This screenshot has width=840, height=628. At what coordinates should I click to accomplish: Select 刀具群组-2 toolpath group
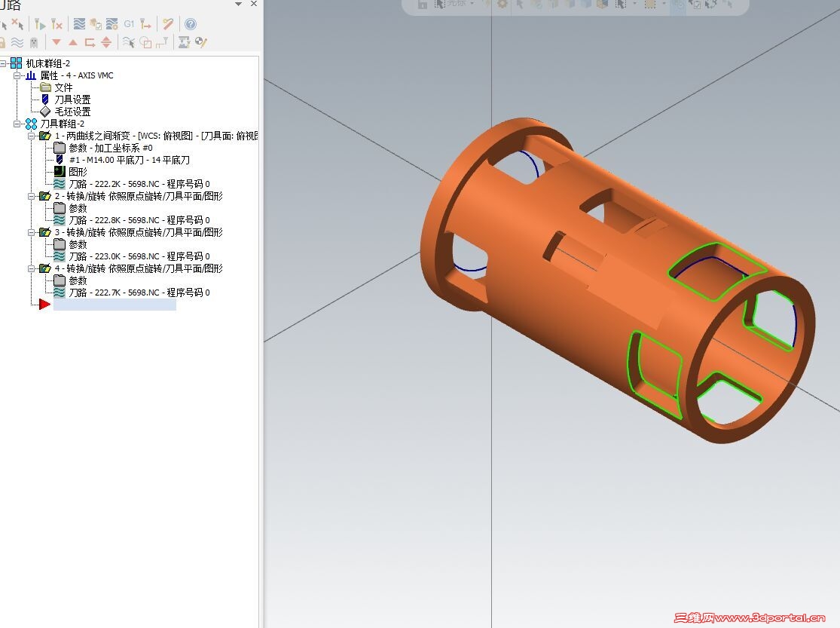62,124
